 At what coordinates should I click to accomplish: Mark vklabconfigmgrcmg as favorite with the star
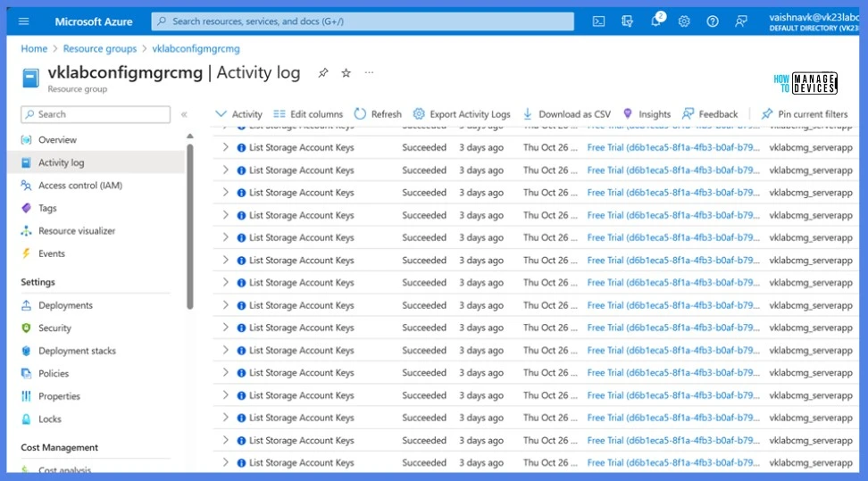pos(346,72)
